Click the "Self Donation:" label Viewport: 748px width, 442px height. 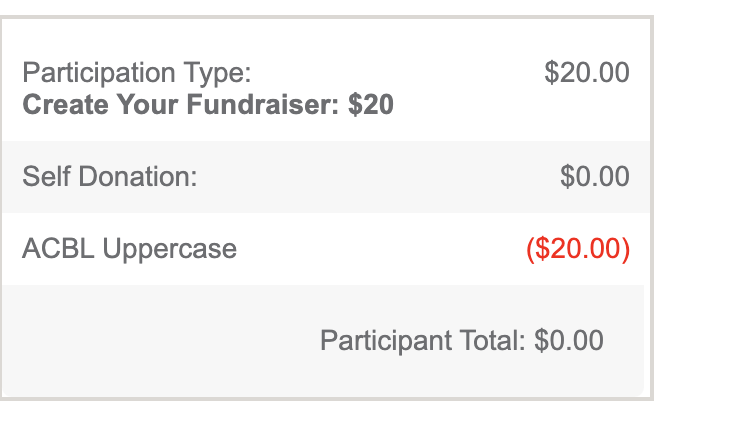point(110,177)
